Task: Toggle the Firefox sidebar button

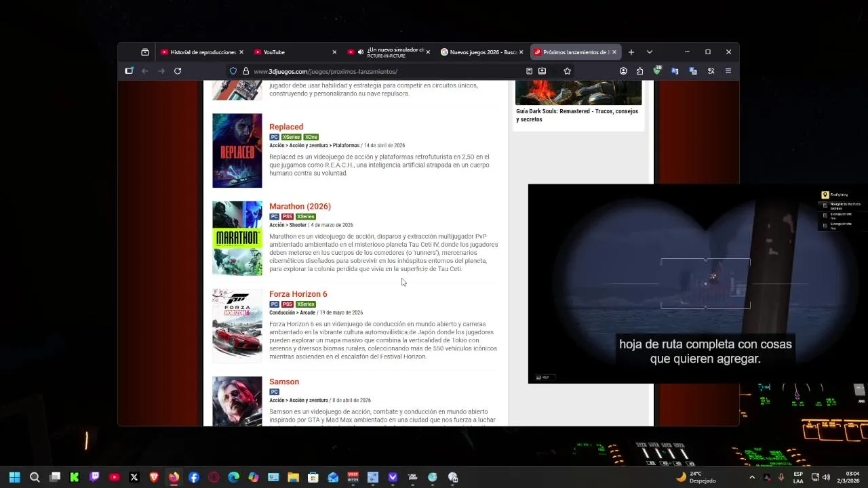Action: pyautogui.click(x=129, y=71)
